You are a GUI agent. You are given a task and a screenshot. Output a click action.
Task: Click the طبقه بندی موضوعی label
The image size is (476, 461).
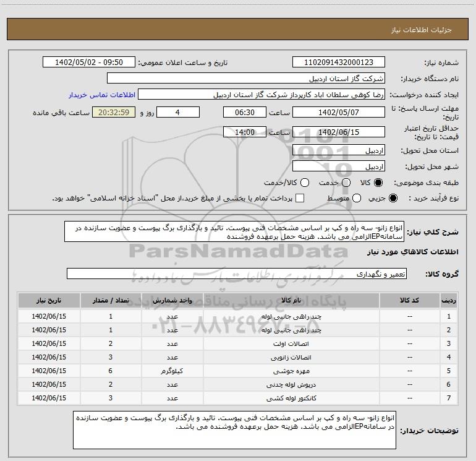coord(426,183)
